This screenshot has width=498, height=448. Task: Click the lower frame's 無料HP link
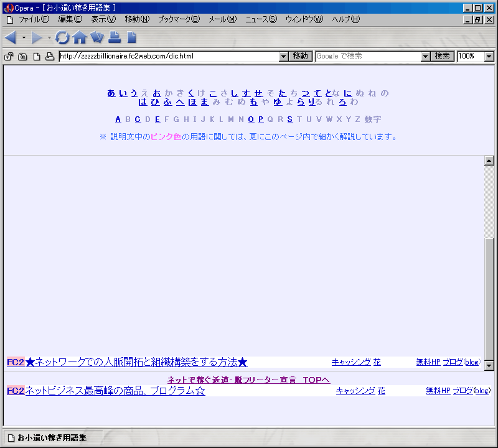pos(438,391)
